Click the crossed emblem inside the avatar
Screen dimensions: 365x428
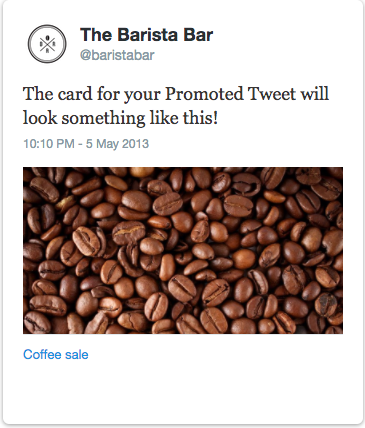coord(47,44)
